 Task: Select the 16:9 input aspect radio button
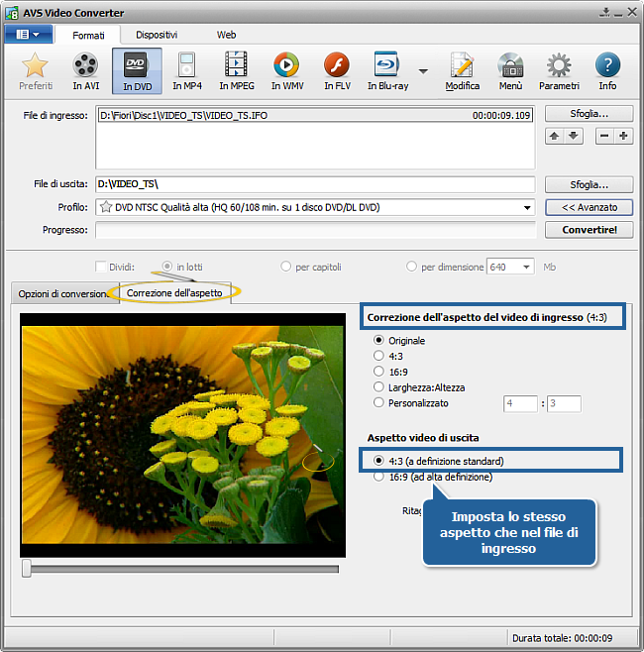coord(377,371)
